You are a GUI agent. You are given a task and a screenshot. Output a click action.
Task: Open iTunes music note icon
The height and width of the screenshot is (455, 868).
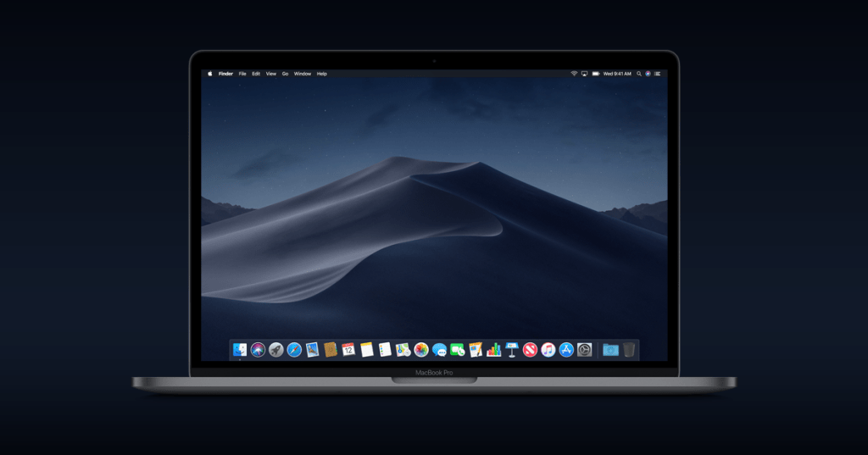pos(548,350)
